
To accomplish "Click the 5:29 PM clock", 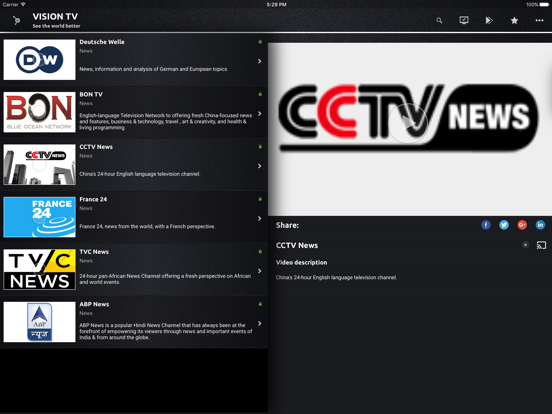I will [276, 5].
